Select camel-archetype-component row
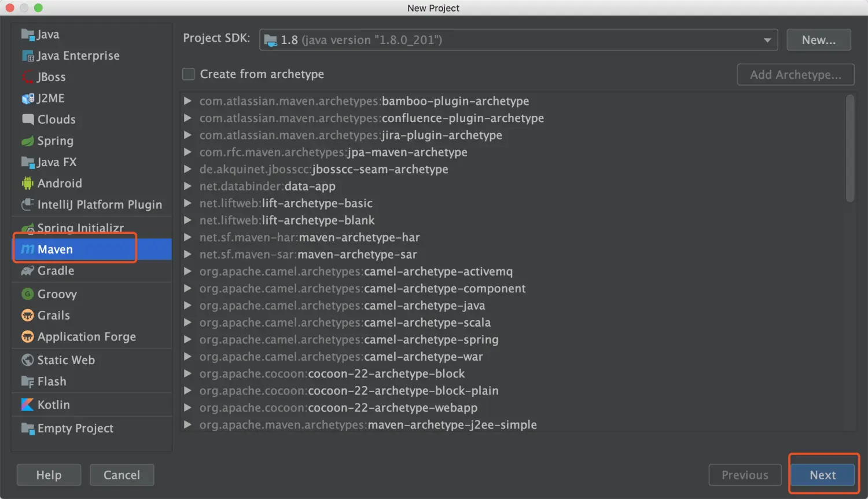 click(x=513, y=288)
